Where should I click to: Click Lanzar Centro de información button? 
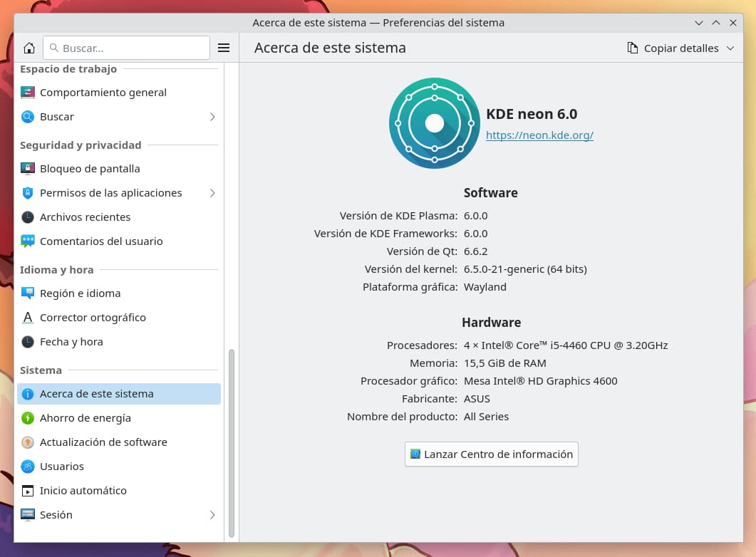[x=492, y=454]
